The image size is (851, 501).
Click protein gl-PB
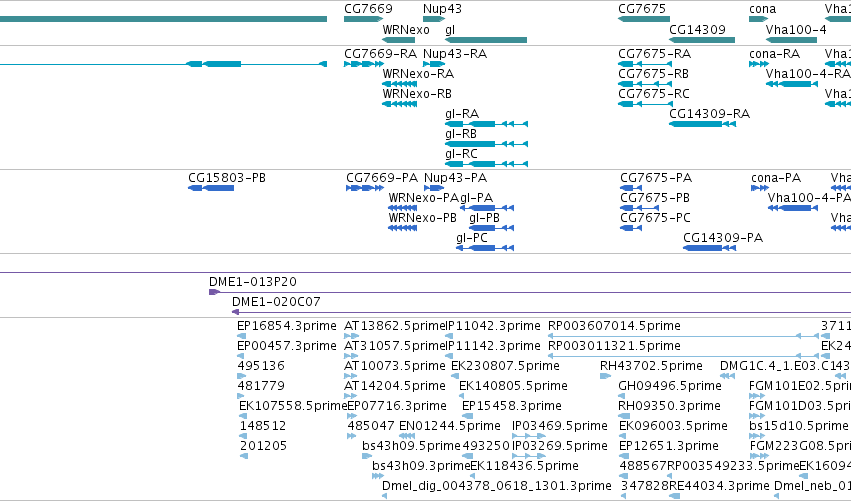(x=491, y=229)
